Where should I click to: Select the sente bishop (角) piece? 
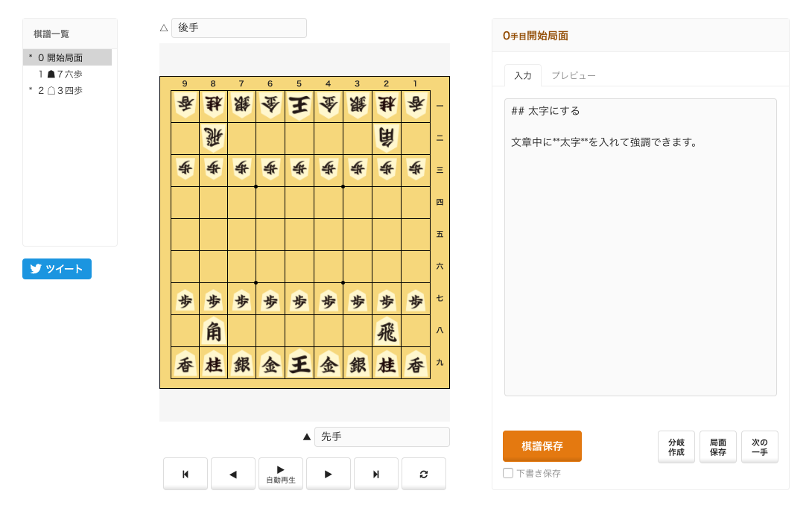click(214, 331)
